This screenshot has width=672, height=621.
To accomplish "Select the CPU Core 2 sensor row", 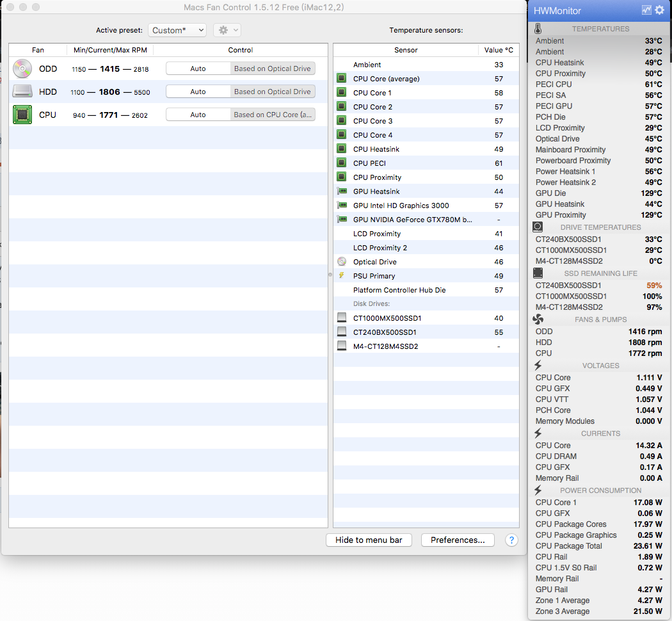I will coord(426,107).
